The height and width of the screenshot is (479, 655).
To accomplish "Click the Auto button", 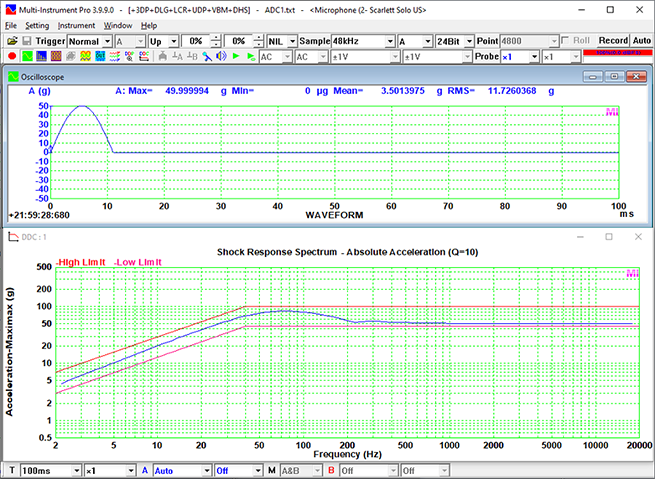I will pos(642,41).
